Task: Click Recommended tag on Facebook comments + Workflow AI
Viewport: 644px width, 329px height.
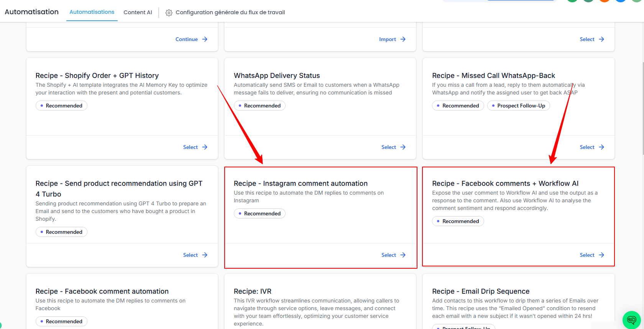Action: tap(458, 221)
